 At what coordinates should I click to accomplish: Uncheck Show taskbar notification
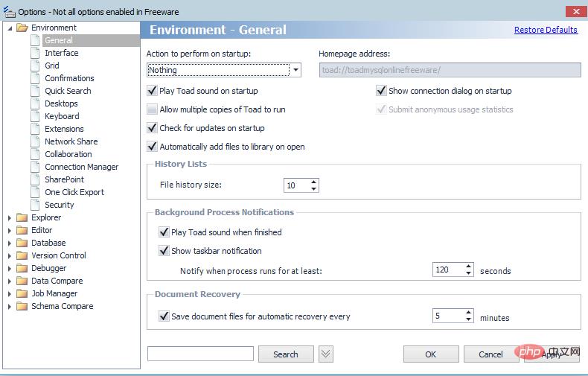(164, 251)
